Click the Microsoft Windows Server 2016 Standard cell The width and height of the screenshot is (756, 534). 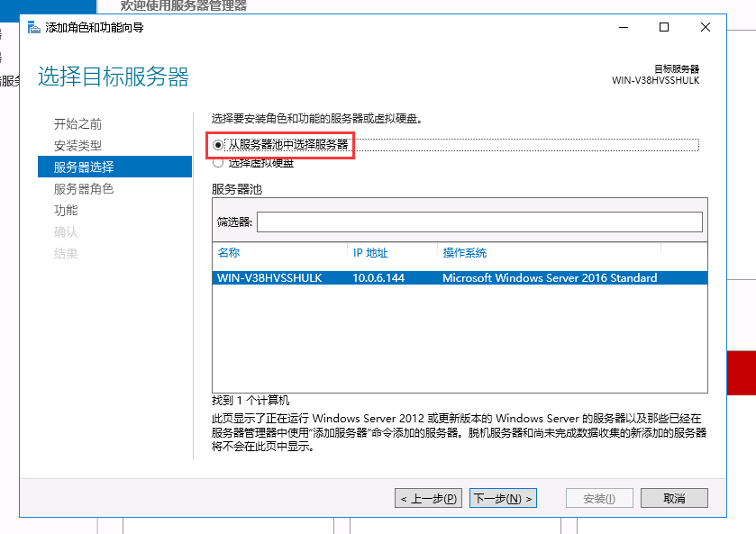click(550, 278)
